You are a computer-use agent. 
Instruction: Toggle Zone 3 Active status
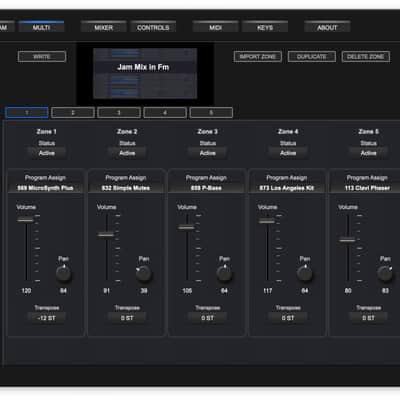[x=208, y=153]
